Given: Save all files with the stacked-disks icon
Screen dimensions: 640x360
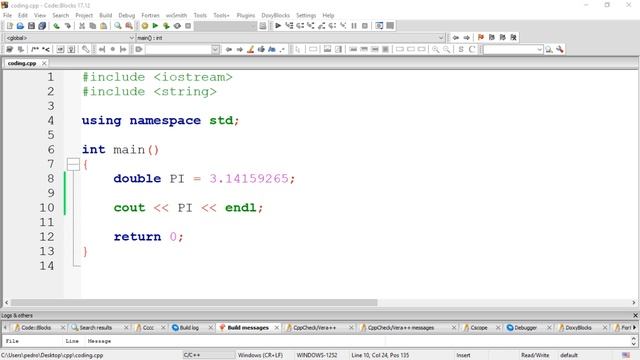Looking at the screenshot, I should [x=42, y=26].
